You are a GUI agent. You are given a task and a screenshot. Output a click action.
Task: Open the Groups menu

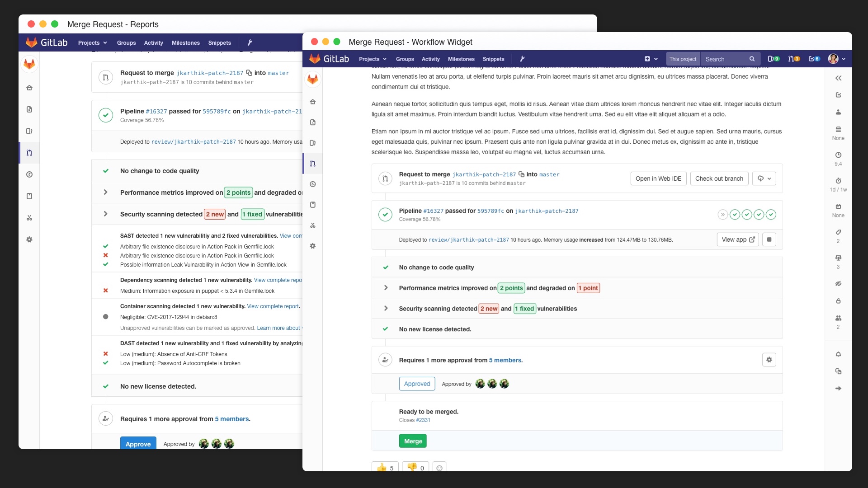pos(404,59)
